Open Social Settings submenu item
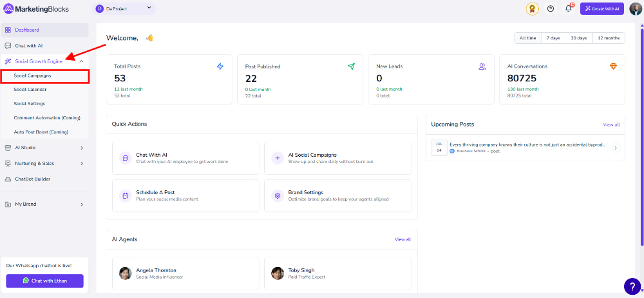This screenshot has width=644, height=298. [29, 104]
